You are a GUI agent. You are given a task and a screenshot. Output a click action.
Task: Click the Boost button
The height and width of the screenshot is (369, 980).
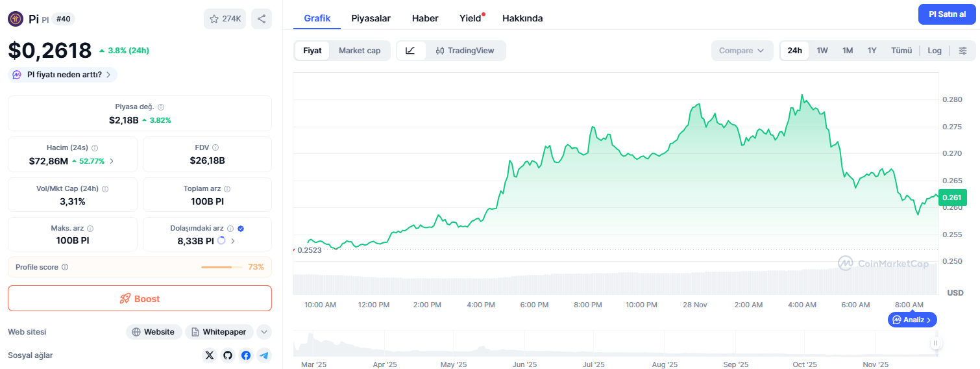(140, 299)
